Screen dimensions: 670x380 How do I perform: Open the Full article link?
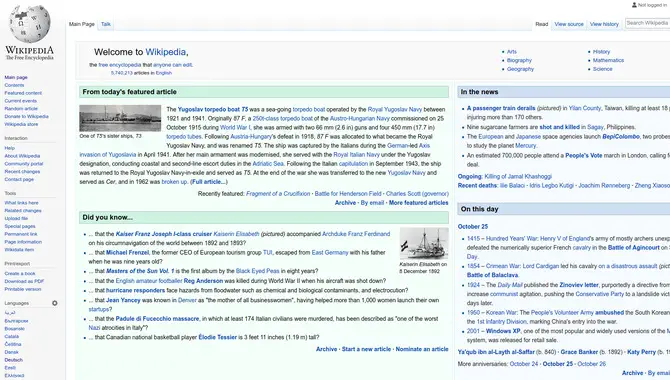coord(209,182)
